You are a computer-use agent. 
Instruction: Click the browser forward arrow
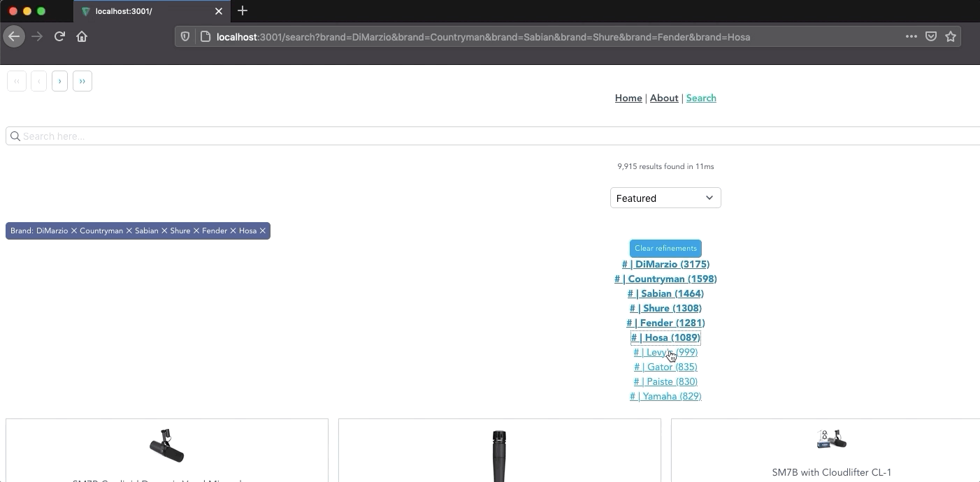(37, 36)
